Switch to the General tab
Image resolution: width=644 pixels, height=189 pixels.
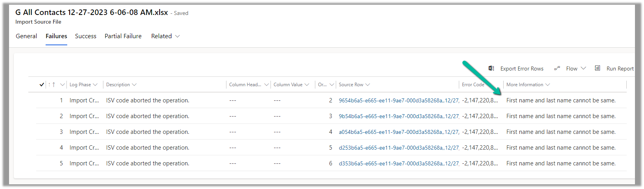pos(26,36)
